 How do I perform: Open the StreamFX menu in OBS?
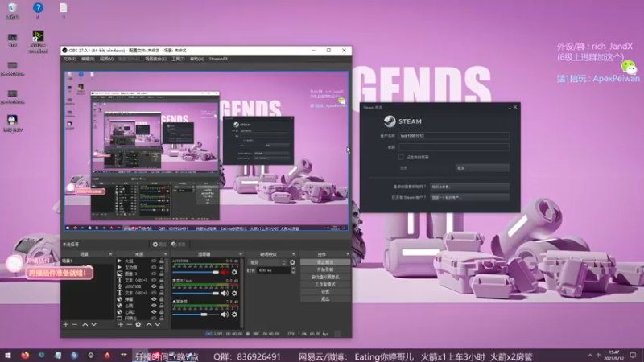click(218, 59)
